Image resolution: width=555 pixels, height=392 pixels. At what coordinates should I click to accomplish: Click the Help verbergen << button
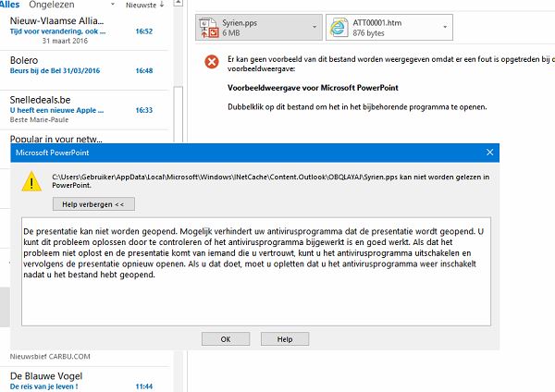coord(93,204)
